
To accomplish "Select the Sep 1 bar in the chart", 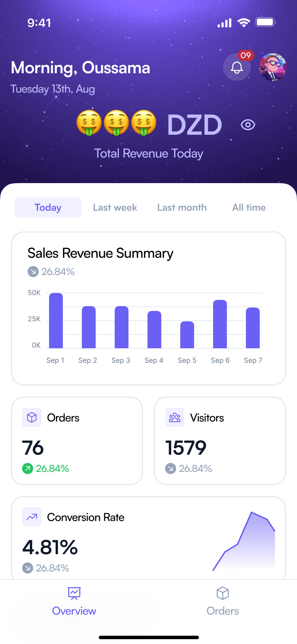I will pos(56,321).
